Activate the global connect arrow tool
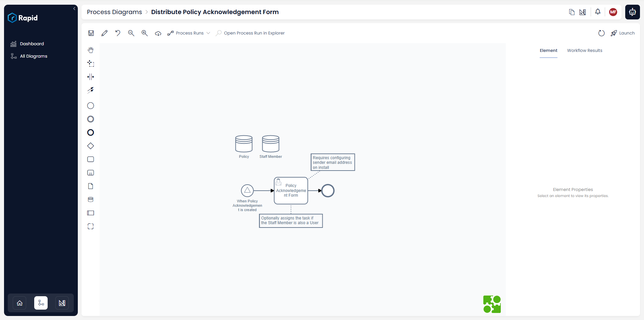644x320 pixels. [x=91, y=90]
